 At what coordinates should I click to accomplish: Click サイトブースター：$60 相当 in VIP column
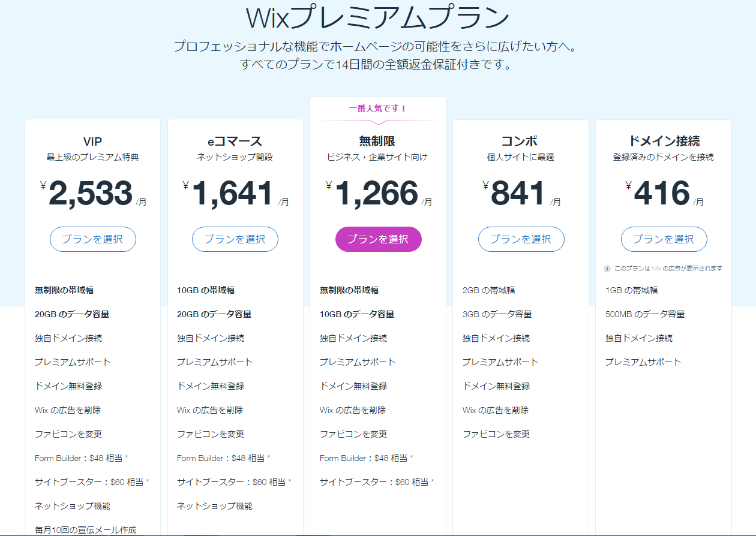pos(92,482)
